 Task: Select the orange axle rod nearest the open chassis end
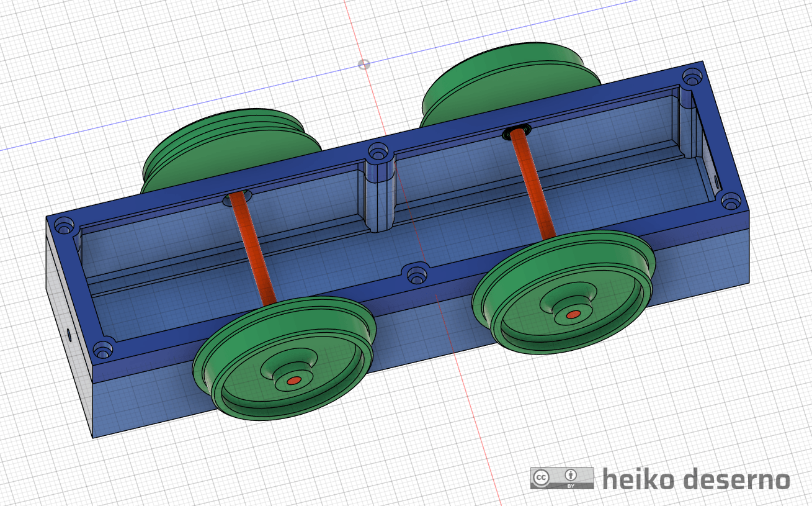coord(255,248)
